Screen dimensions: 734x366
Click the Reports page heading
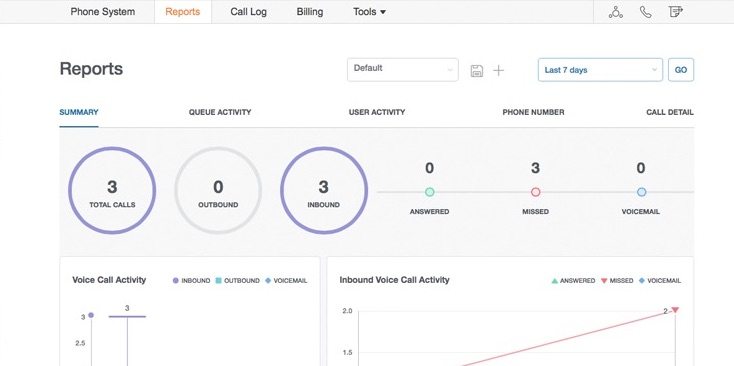[91, 69]
